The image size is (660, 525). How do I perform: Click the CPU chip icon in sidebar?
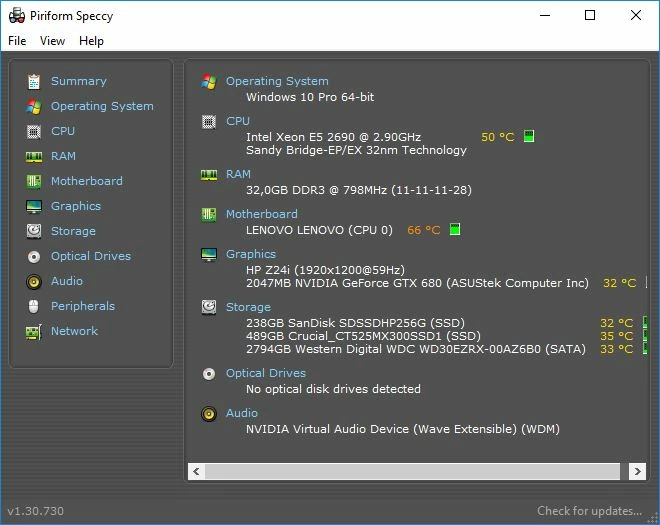click(34, 132)
